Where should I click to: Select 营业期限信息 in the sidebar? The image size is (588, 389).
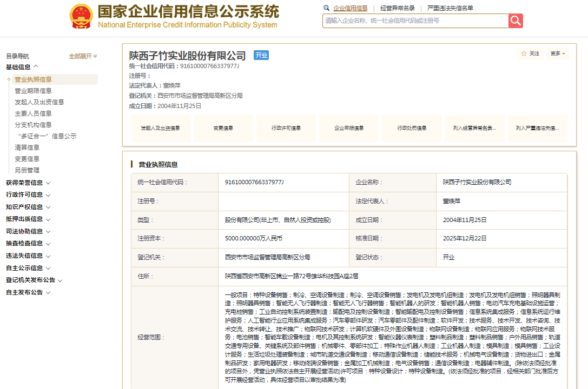click(x=33, y=91)
